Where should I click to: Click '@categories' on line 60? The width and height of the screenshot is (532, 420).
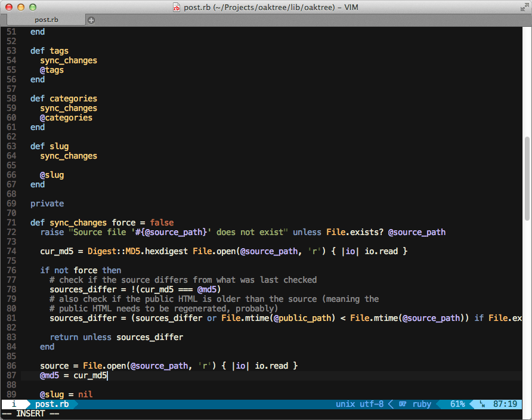tap(66, 118)
